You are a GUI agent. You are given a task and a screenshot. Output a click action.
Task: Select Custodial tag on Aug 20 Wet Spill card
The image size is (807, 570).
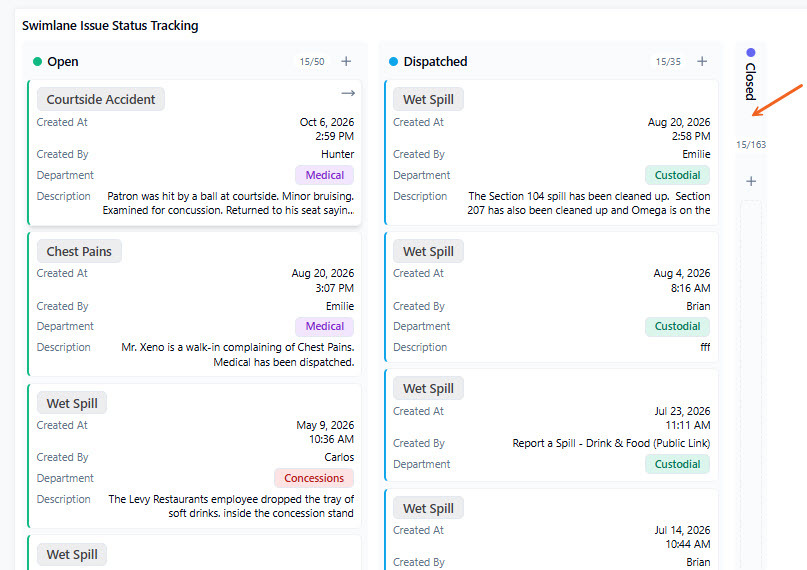pos(677,175)
